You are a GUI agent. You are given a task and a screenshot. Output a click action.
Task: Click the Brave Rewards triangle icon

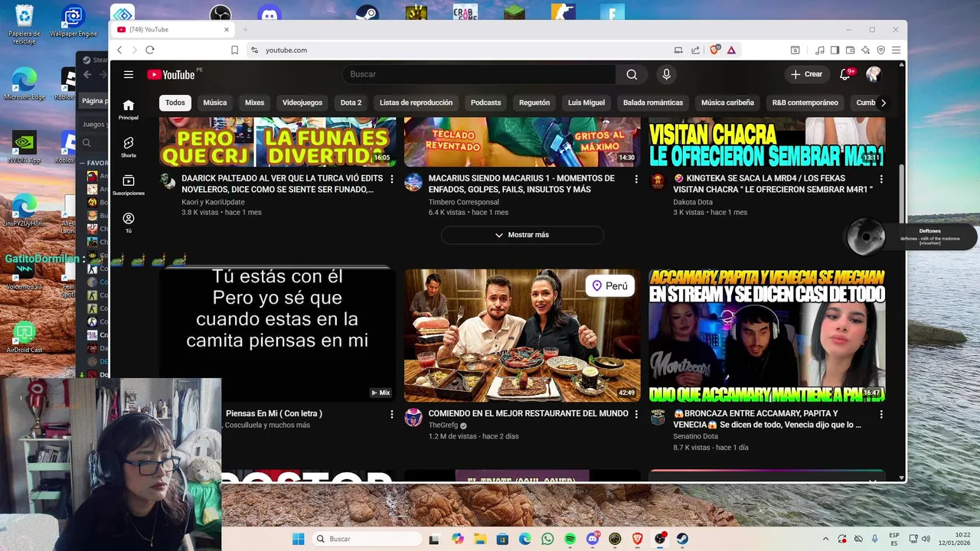click(731, 50)
